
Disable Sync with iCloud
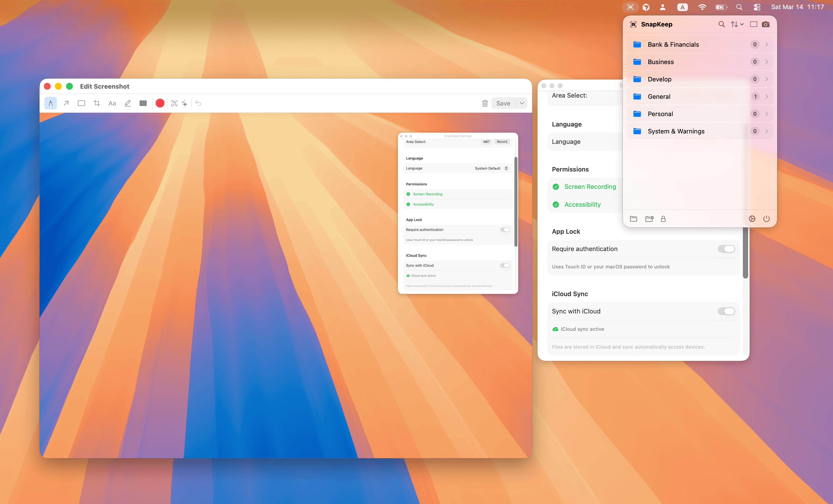pos(726,311)
